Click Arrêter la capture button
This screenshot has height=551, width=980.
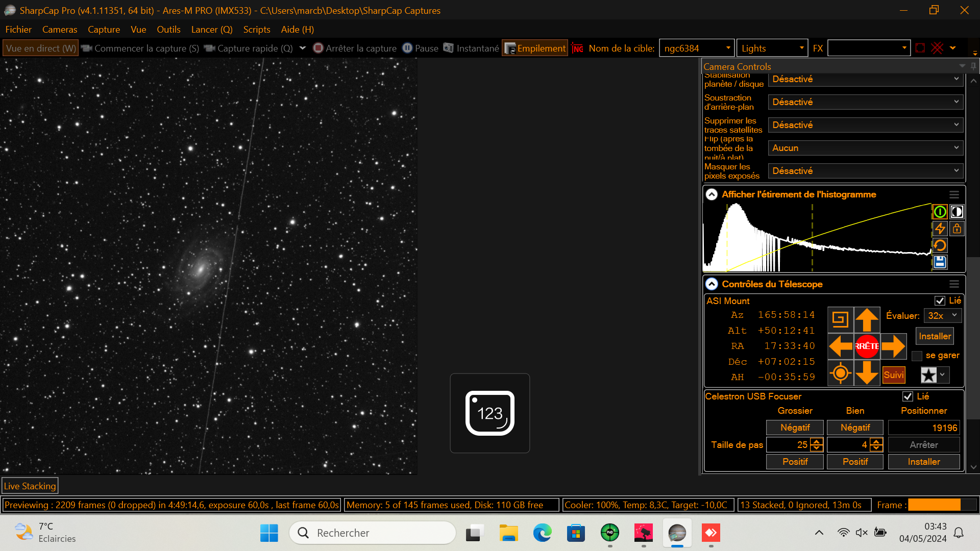tap(355, 48)
